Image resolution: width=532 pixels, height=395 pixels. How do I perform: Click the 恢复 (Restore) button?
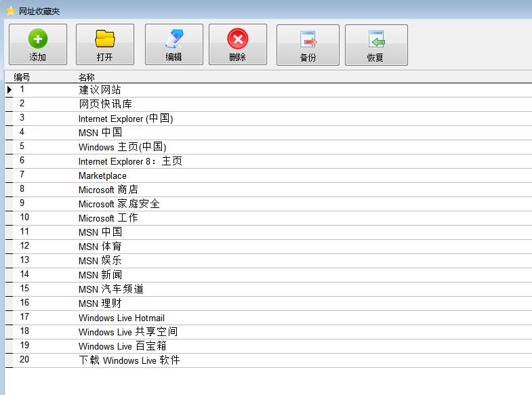tap(376, 45)
